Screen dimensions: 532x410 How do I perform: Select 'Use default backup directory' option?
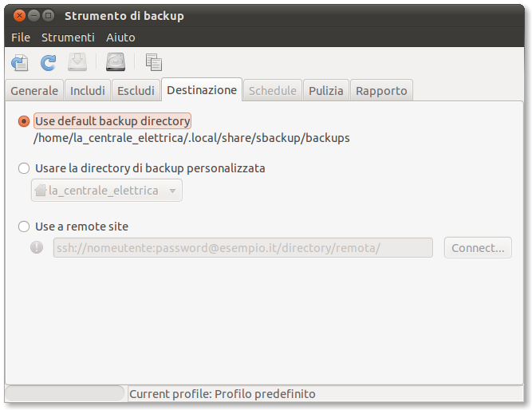(24, 121)
